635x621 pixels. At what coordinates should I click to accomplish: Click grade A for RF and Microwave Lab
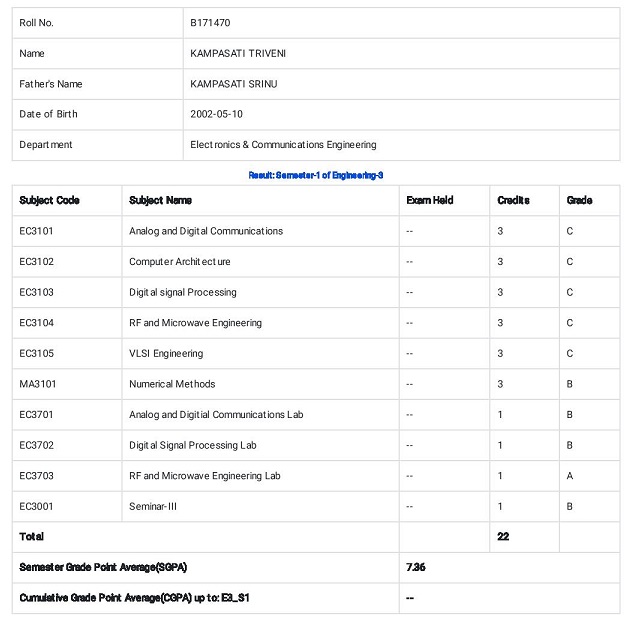click(x=570, y=476)
